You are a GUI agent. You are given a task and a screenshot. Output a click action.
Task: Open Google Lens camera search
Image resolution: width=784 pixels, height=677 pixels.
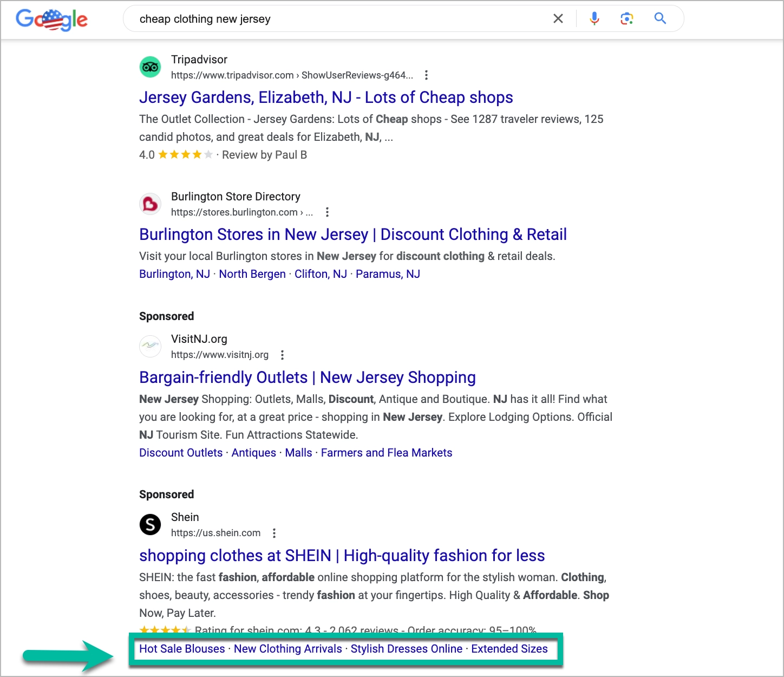pos(627,18)
